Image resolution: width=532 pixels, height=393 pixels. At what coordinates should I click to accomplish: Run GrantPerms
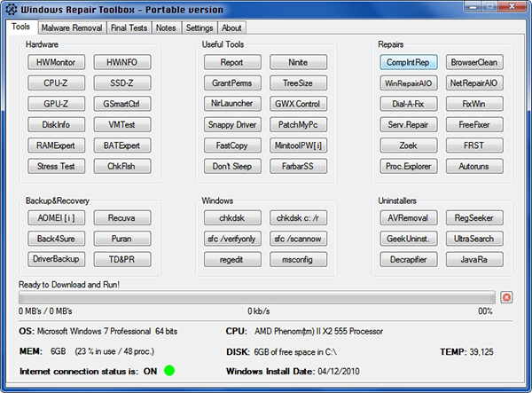pyautogui.click(x=232, y=83)
